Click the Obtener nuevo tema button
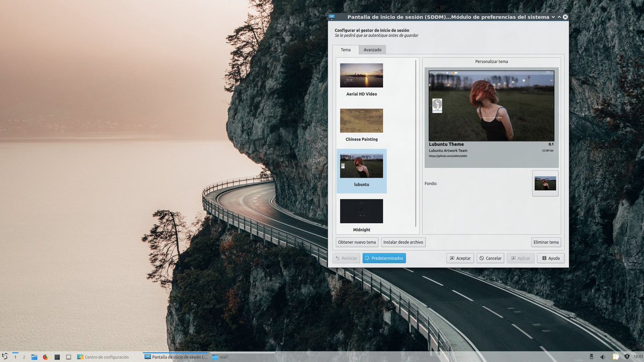 click(x=357, y=242)
